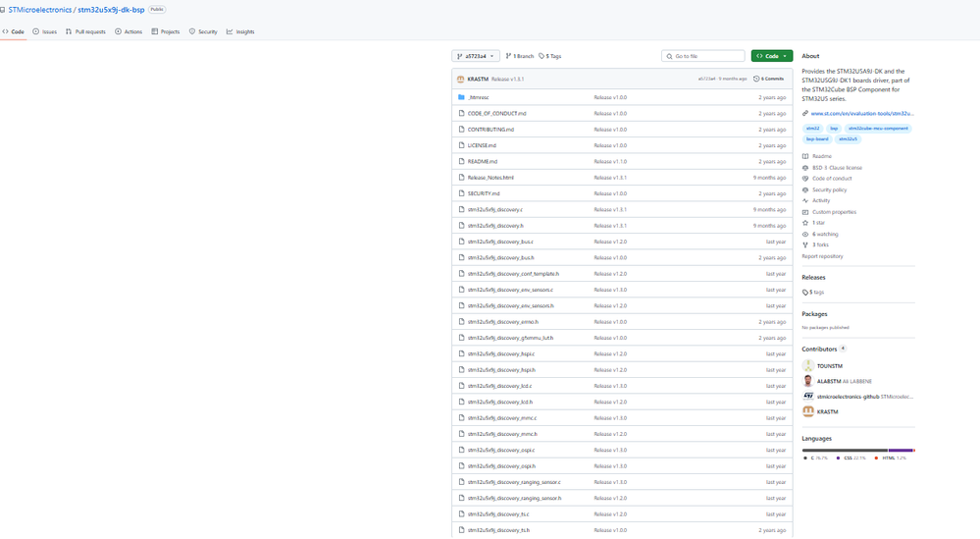Open 5 tags under Releases

pyautogui.click(x=814, y=292)
